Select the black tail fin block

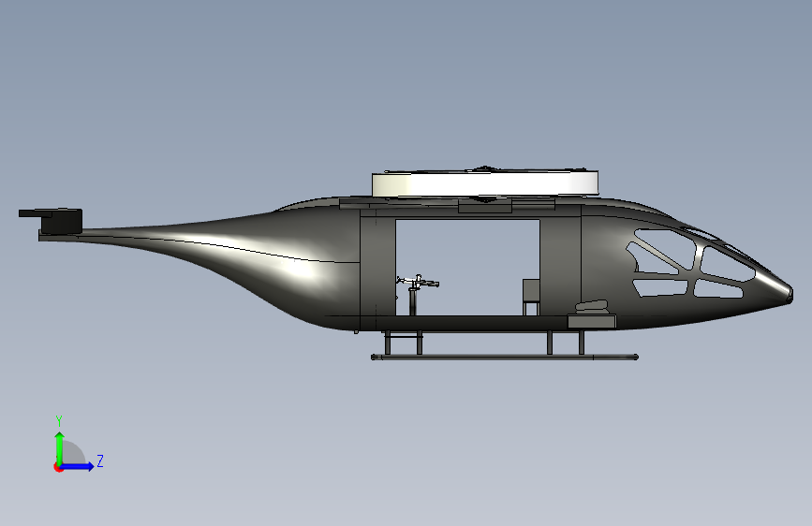point(61,221)
